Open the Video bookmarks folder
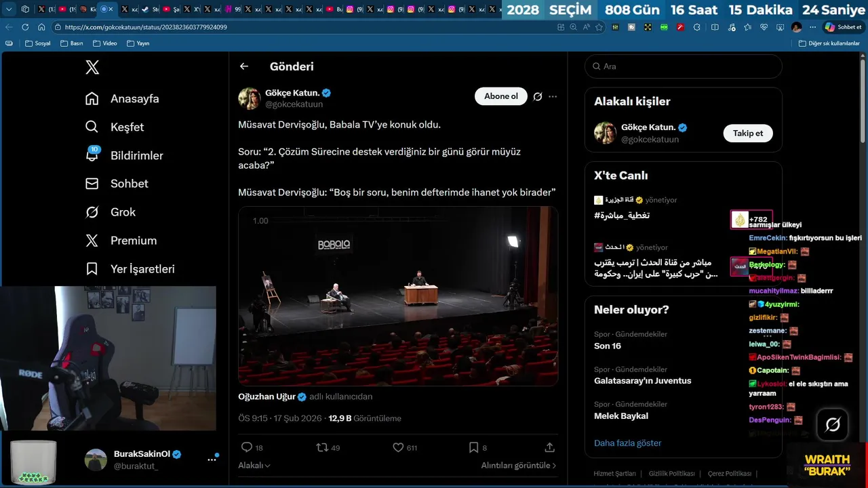This screenshot has height=488, width=868. 105,43
